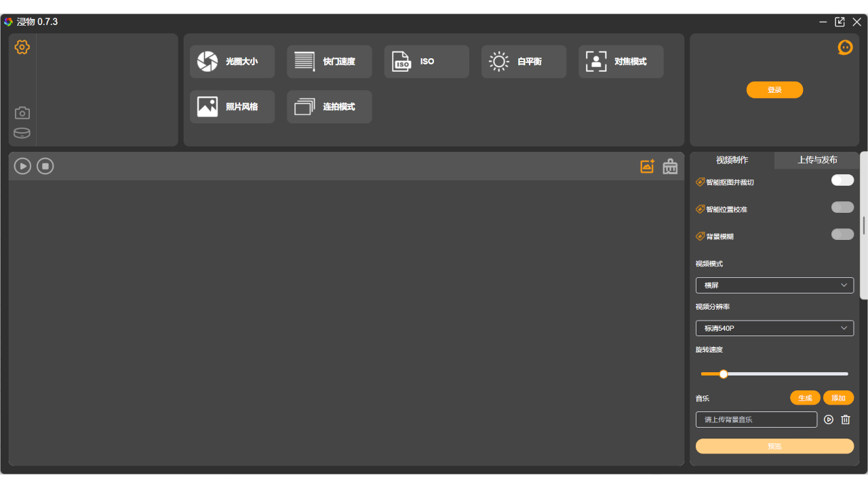This screenshot has width=868, height=488.
Task: Open the settings gear icon
Action: pos(22,47)
